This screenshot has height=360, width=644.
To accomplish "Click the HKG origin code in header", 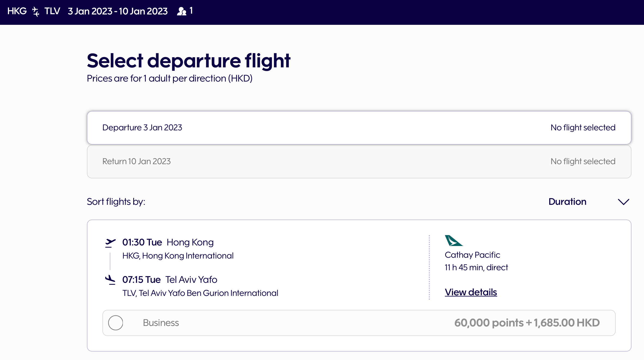I will pyautogui.click(x=17, y=11).
